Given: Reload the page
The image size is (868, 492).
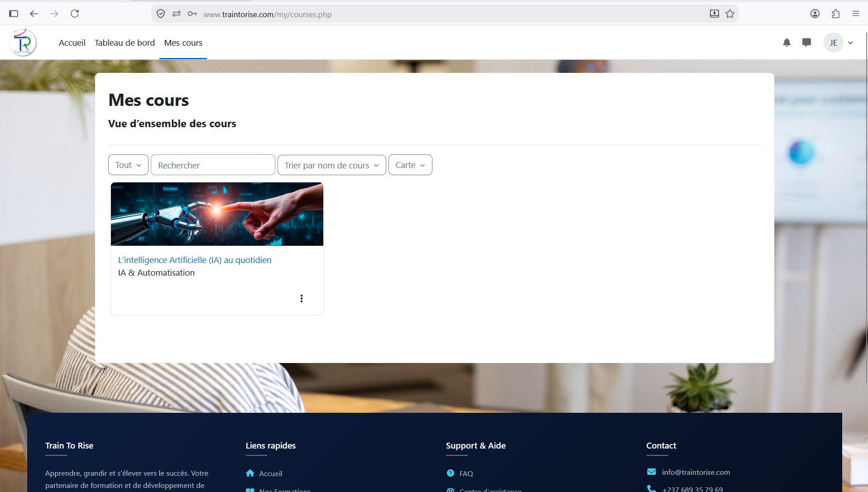Looking at the screenshot, I should (75, 14).
